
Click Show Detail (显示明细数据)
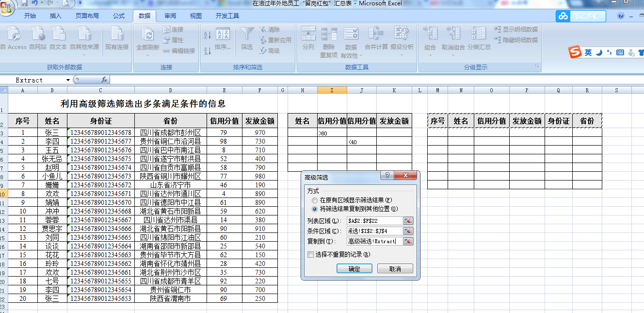[516, 30]
